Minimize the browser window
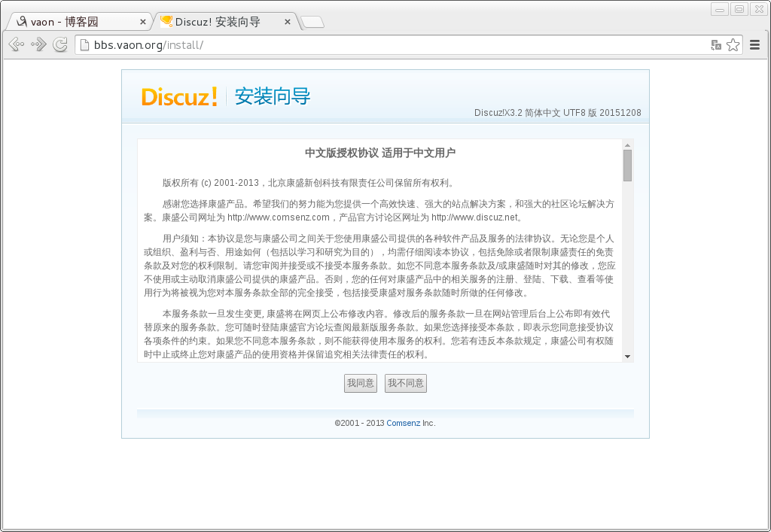The width and height of the screenshot is (771, 532). point(720,9)
